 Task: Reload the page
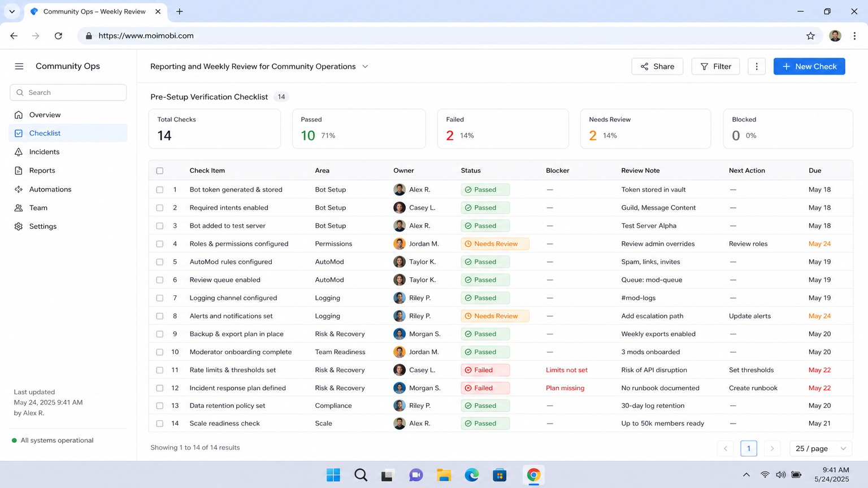pos(58,36)
